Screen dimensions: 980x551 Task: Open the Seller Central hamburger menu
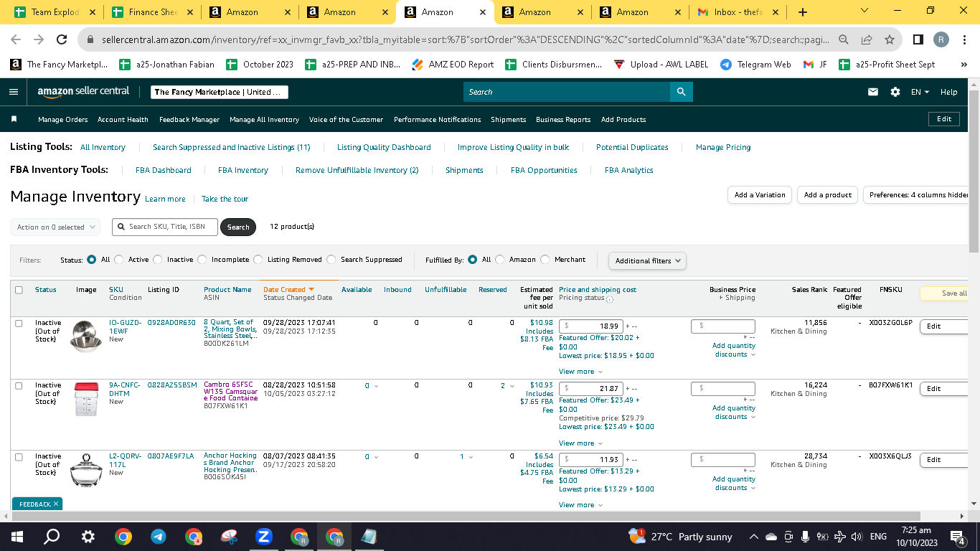click(x=14, y=92)
